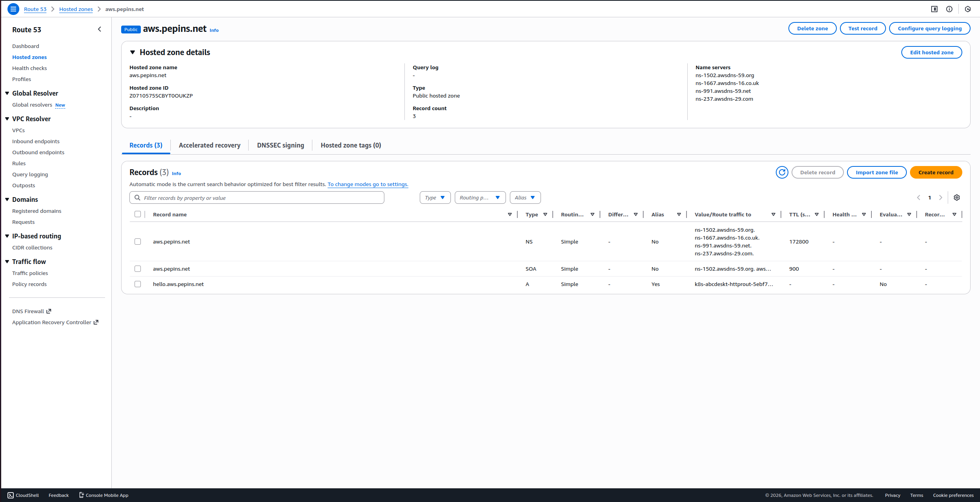Open the Type filter dropdown
Viewport: 980px width, 502px height.
click(x=435, y=197)
